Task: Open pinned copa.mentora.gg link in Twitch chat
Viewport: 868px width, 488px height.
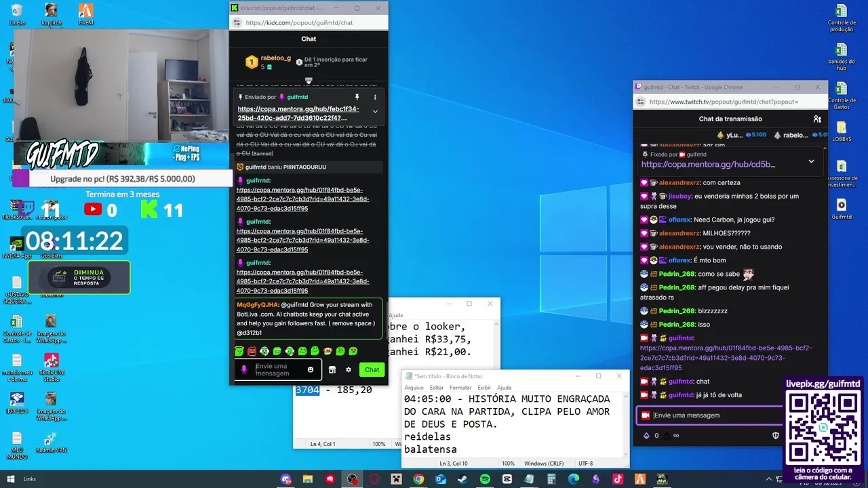Action: click(708, 164)
